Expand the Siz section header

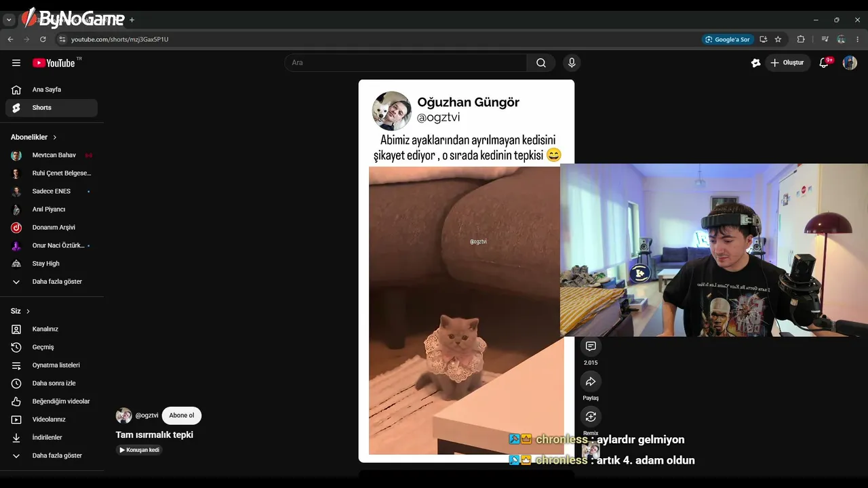coord(20,311)
